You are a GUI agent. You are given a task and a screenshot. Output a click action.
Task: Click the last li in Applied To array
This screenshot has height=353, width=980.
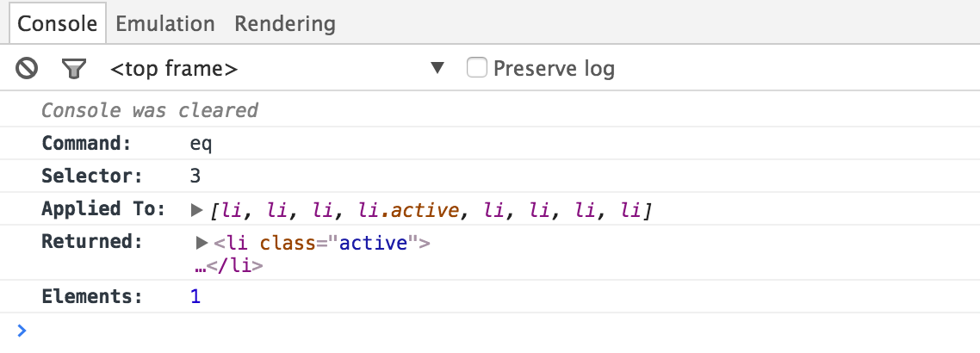click(x=633, y=209)
